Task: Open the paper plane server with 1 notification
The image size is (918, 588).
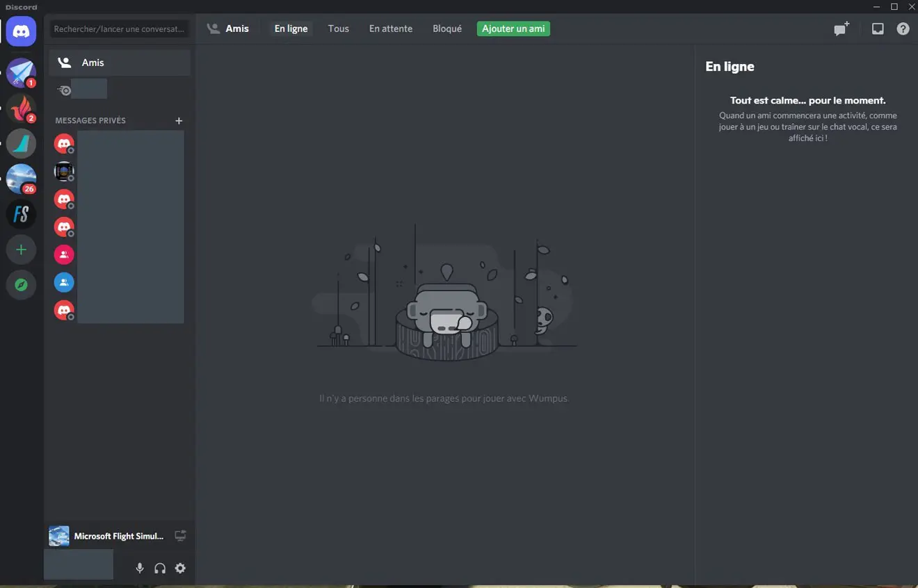Action: point(21,73)
